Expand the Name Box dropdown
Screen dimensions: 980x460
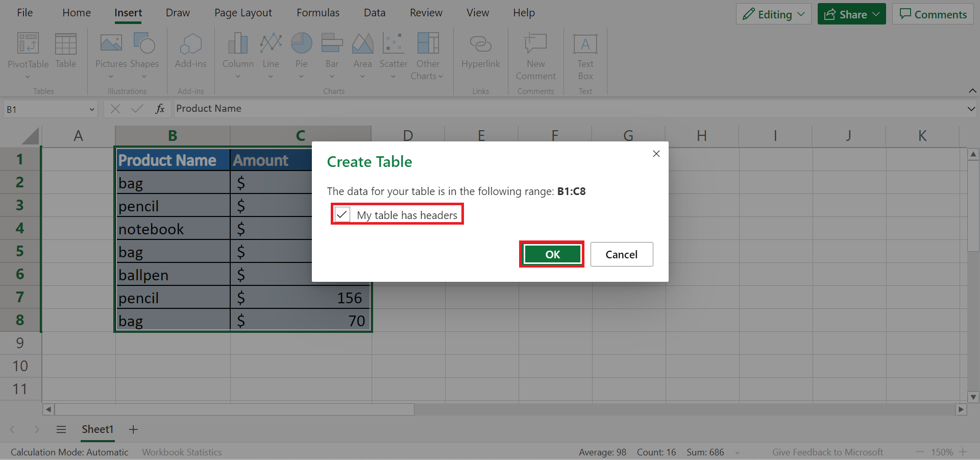point(92,109)
